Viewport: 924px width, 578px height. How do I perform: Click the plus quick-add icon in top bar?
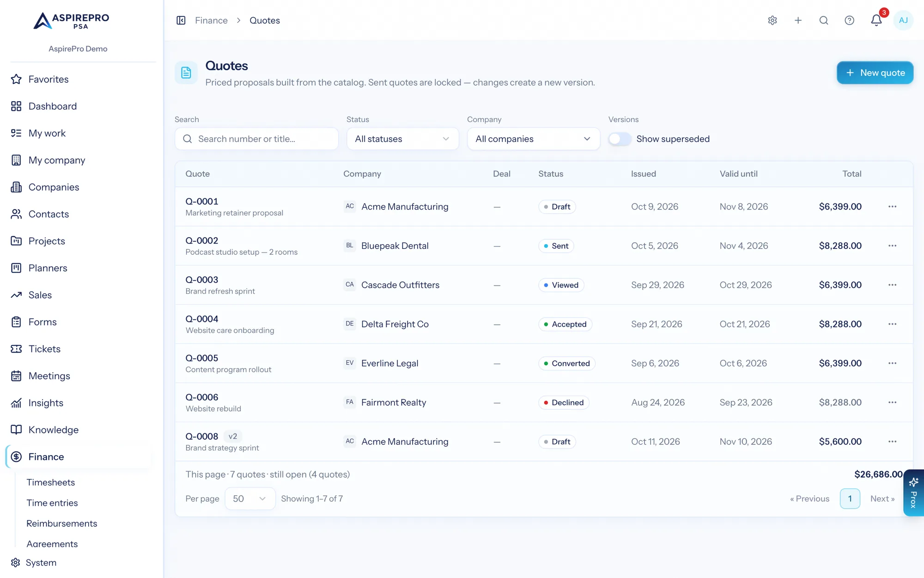tap(798, 20)
